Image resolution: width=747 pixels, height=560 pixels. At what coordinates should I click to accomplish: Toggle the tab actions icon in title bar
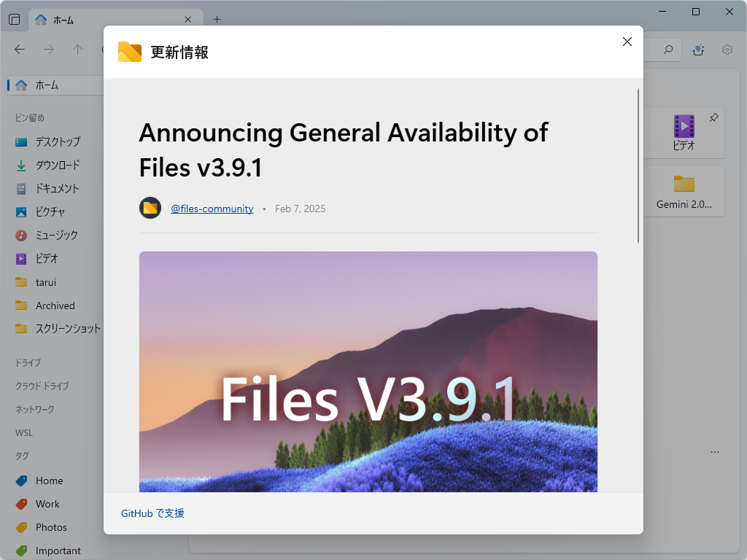click(14, 20)
